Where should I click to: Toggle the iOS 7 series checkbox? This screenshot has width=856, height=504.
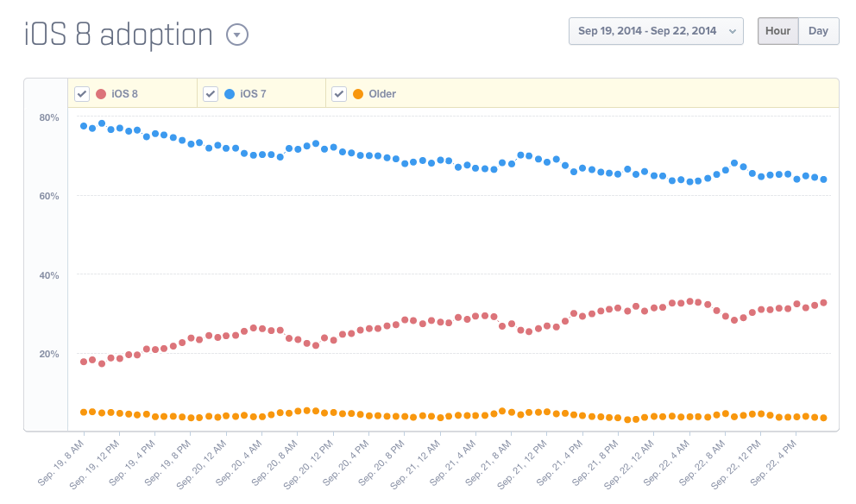211,94
